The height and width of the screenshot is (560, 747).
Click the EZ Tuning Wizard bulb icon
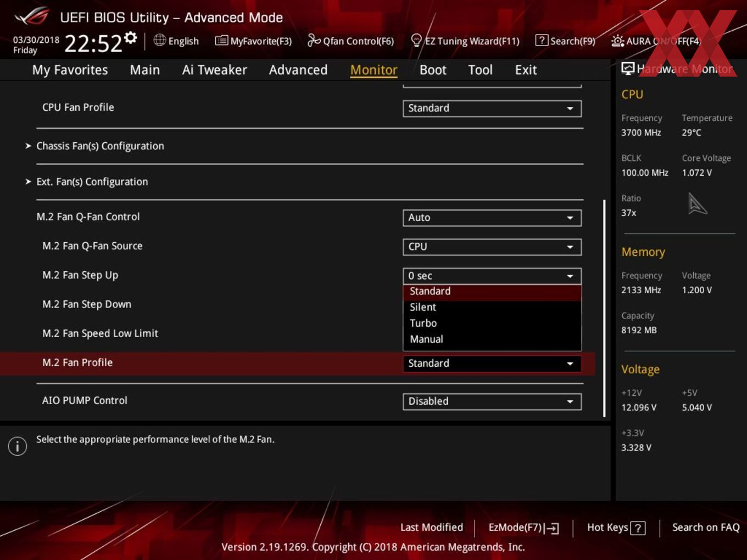(x=416, y=40)
